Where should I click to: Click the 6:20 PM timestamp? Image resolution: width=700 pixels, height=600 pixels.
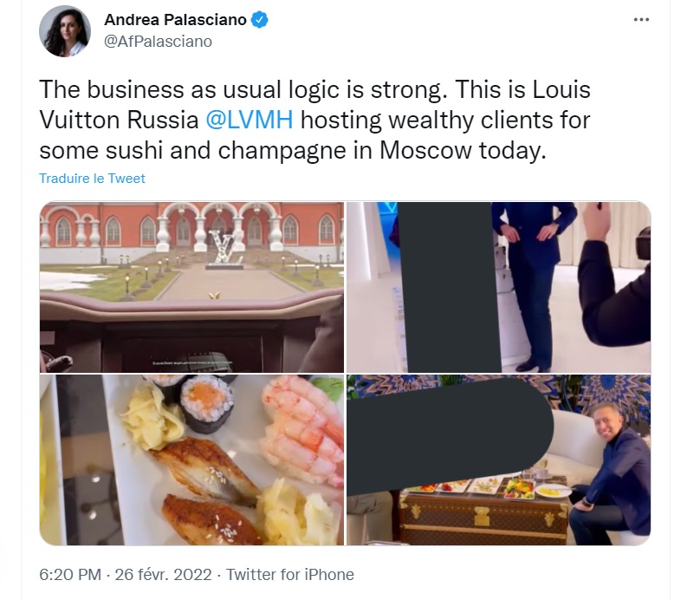[70, 575]
